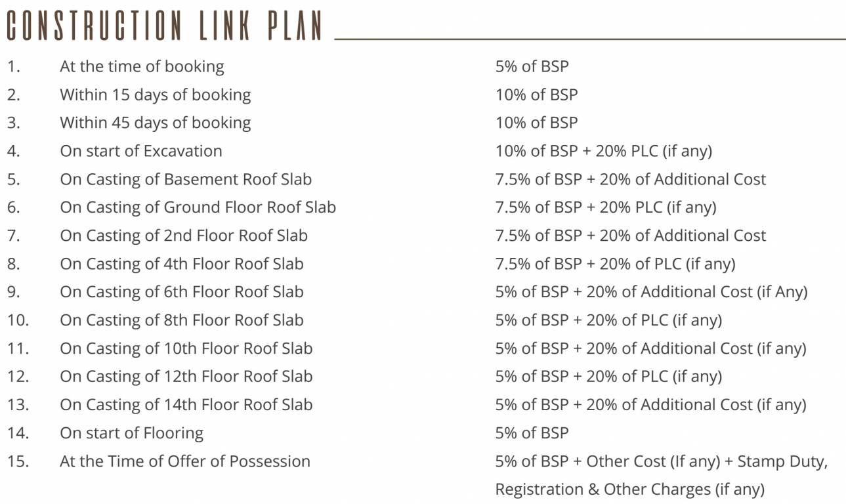Click 'On Casting of Basement Roof Slab'
This screenshot has width=846, height=504.
pos(186,179)
